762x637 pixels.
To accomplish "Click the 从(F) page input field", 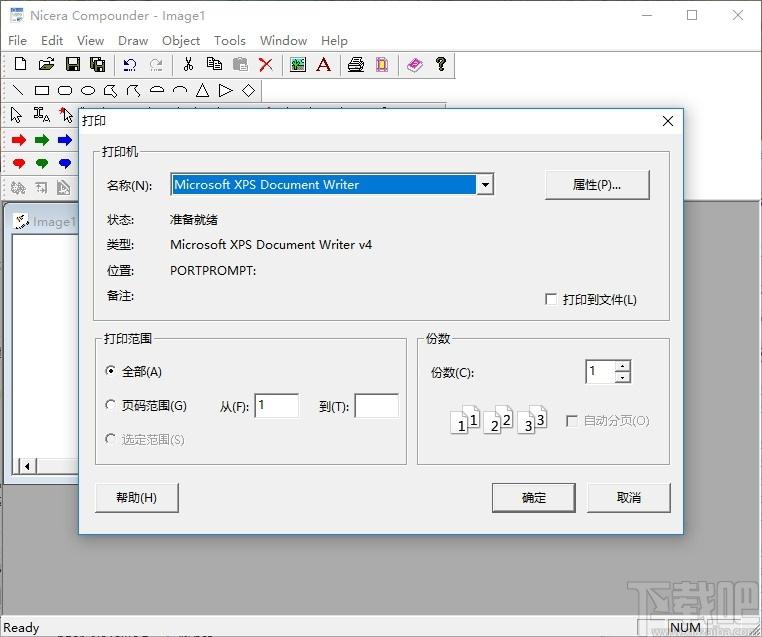I will [x=277, y=406].
